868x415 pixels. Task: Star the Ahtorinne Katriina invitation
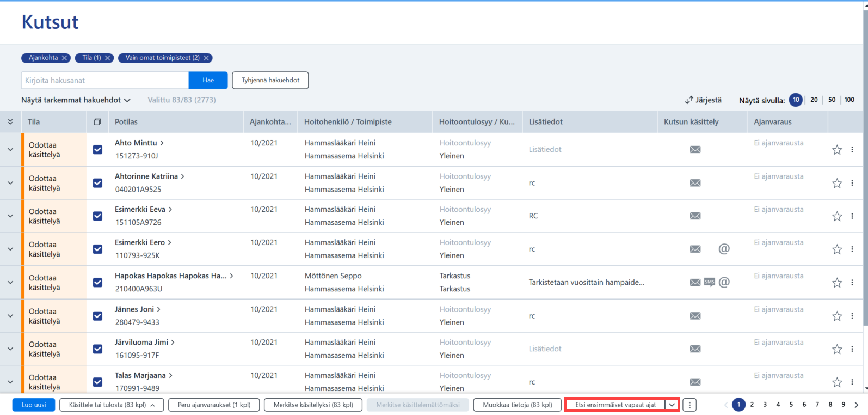[837, 183]
